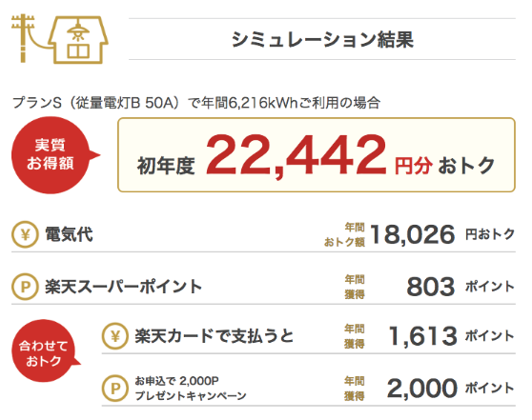Screen dimensions: 532x420
Task: Click the 2,000 ポイント value
Action: (451, 389)
